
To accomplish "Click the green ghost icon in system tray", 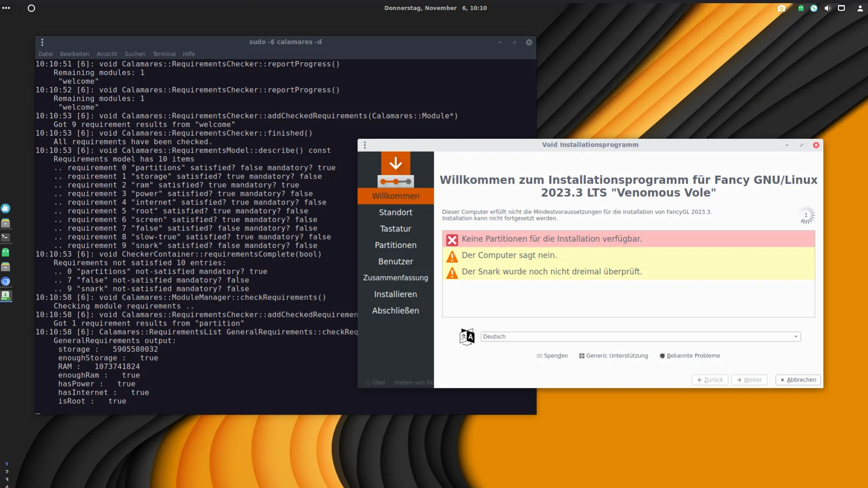I will [x=801, y=8].
